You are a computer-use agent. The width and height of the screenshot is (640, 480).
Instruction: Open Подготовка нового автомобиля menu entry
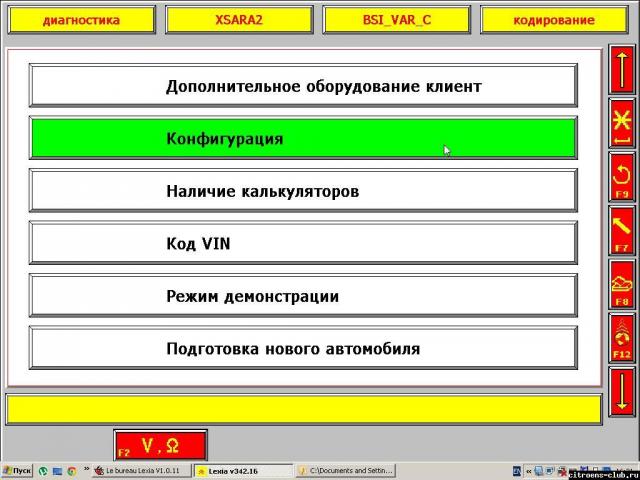tap(303, 348)
